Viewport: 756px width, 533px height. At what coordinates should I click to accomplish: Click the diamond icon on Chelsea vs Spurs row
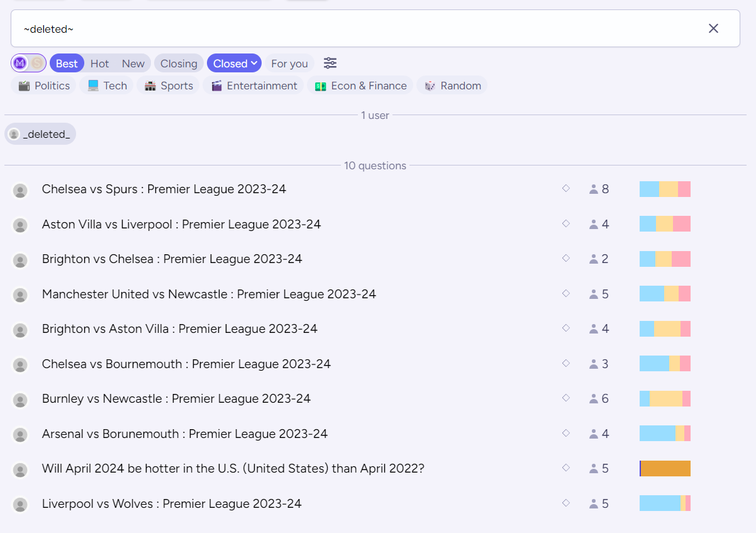pyautogui.click(x=565, y=188)
